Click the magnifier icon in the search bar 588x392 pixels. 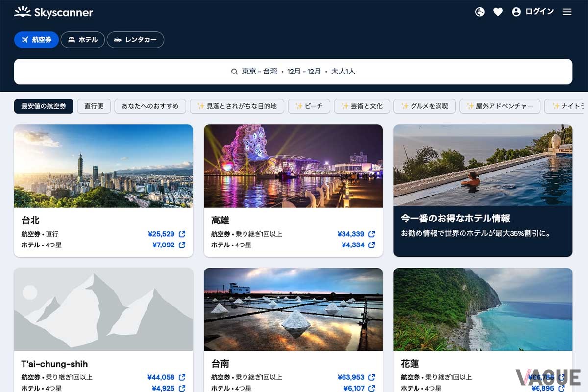pyautogui.click(x=234, y=72)
